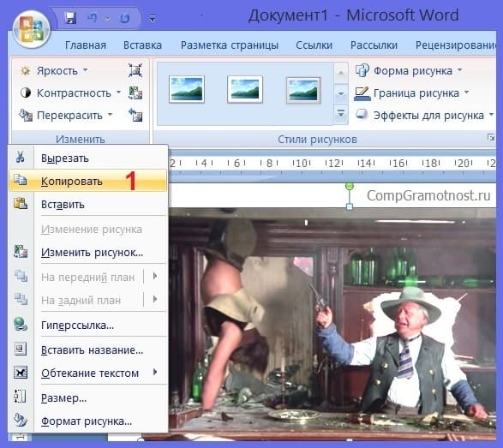The height and width of the screenshot is (448, 503).
Task: Click the Reset Picture icon beside Перекрасить
Action: pyautogui.click(x=135, y=115)
